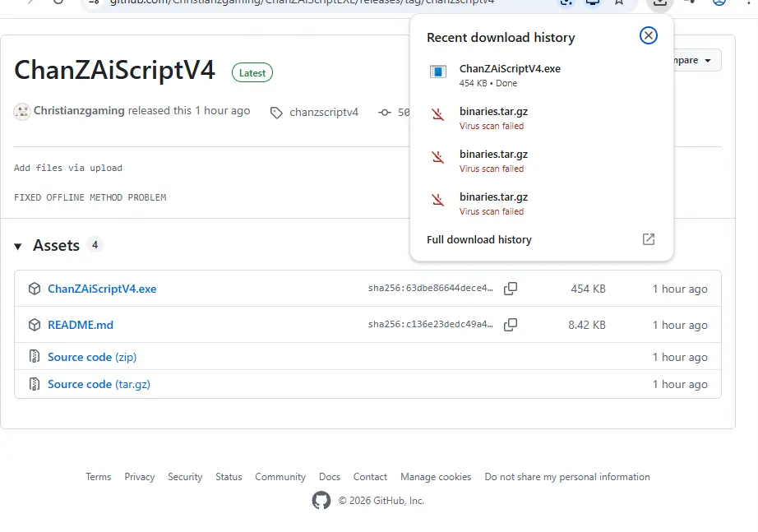Click the third blocked-download icon for binaries.tar.gz

(x=438, y=200)
